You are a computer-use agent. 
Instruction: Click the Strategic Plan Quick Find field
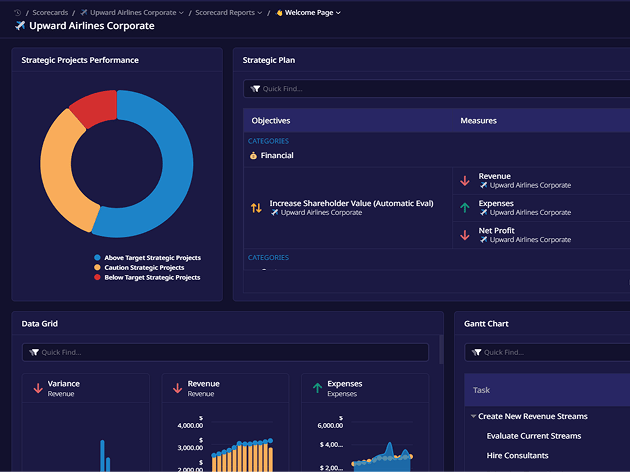[x=436, y=88]
